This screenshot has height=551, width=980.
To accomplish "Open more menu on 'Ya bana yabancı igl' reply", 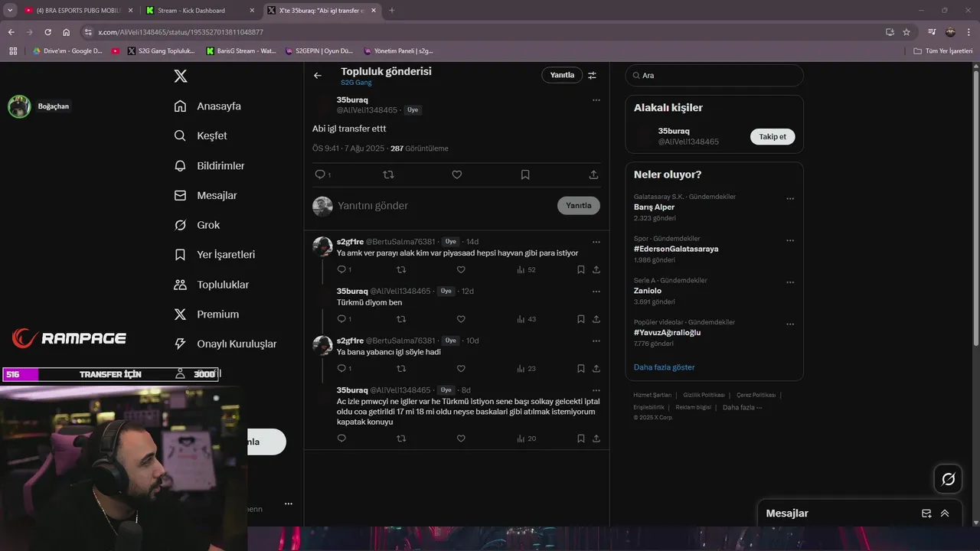I will click(x=596, y=341).
